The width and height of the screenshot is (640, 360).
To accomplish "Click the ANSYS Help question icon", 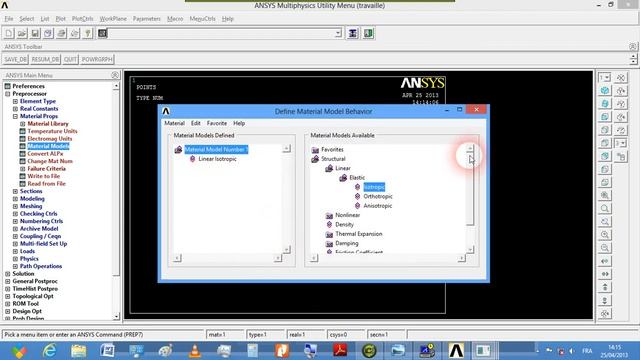I will point(87,33).
